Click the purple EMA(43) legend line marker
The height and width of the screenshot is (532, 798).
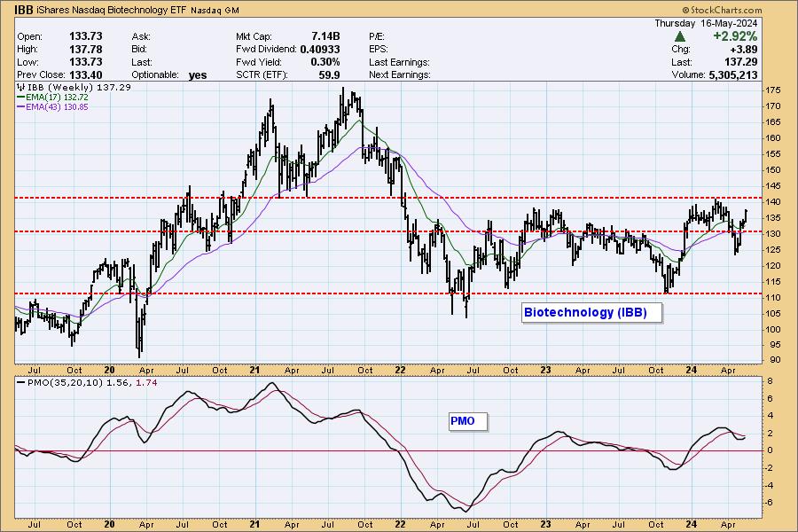coord(21,107)
